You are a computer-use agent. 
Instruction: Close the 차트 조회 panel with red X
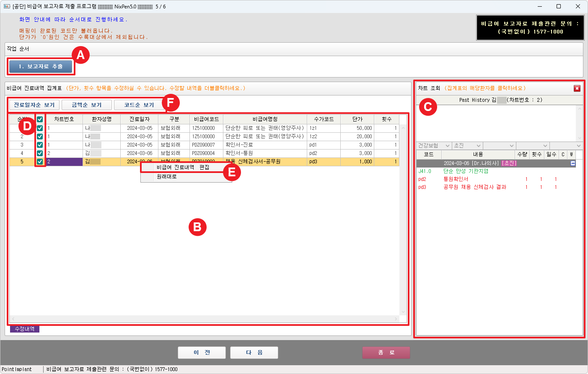click(577, 88)
